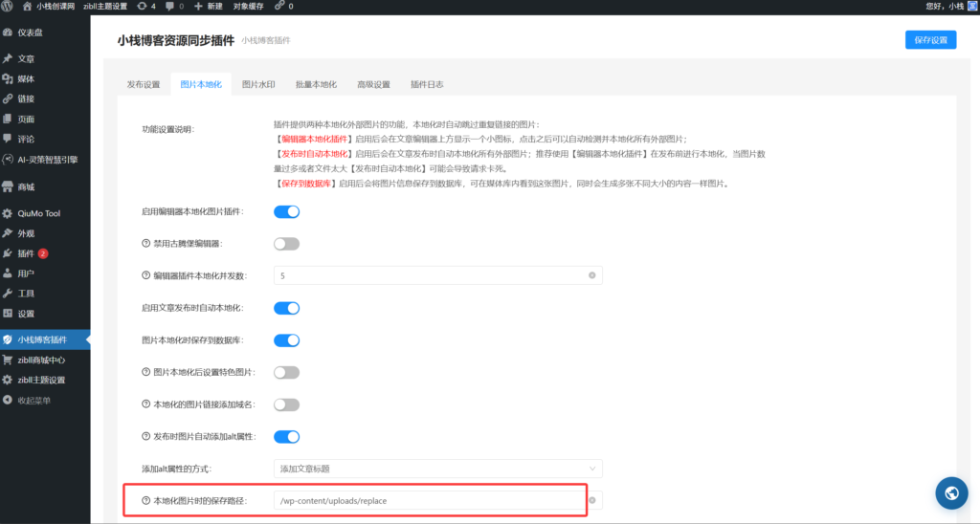Open the 添加alt属性的方式 dropdown
Image resolution: width=980 pixels, height=524 pixels.
[x=438, y=469]
